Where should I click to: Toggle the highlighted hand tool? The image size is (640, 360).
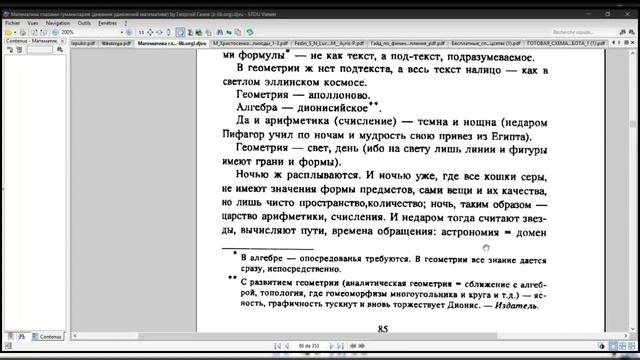click(180, 32)
